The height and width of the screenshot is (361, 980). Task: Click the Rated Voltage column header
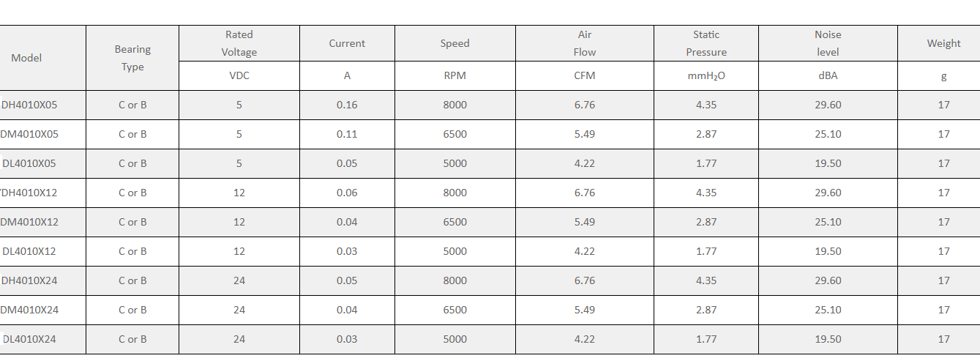[239, 43]
